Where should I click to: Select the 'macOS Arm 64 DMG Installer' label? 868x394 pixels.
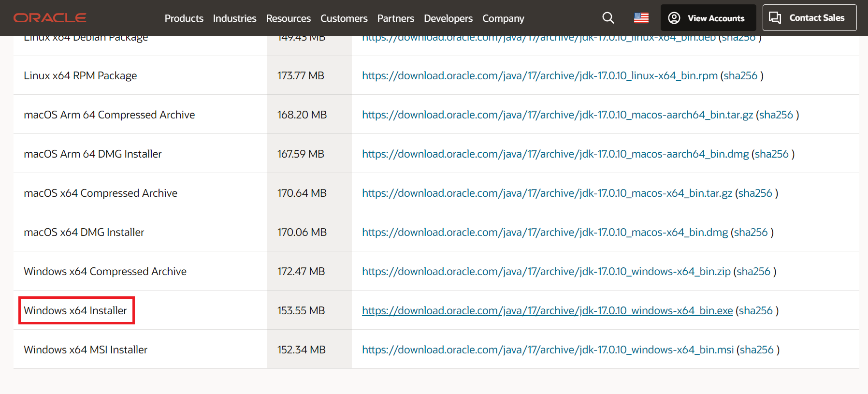(93, 154)
